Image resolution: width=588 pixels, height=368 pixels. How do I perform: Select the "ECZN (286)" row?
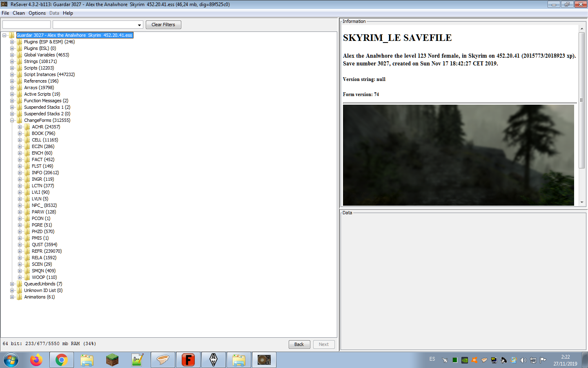43,146
